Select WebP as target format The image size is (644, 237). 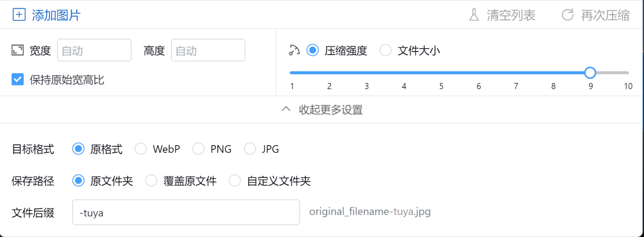(x=141, y=149)
